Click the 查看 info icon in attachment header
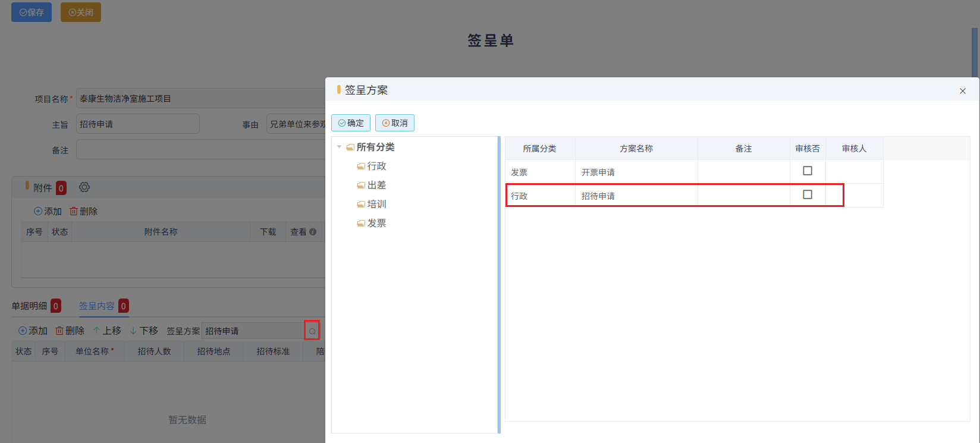980x443 pixels. [313, 232]
